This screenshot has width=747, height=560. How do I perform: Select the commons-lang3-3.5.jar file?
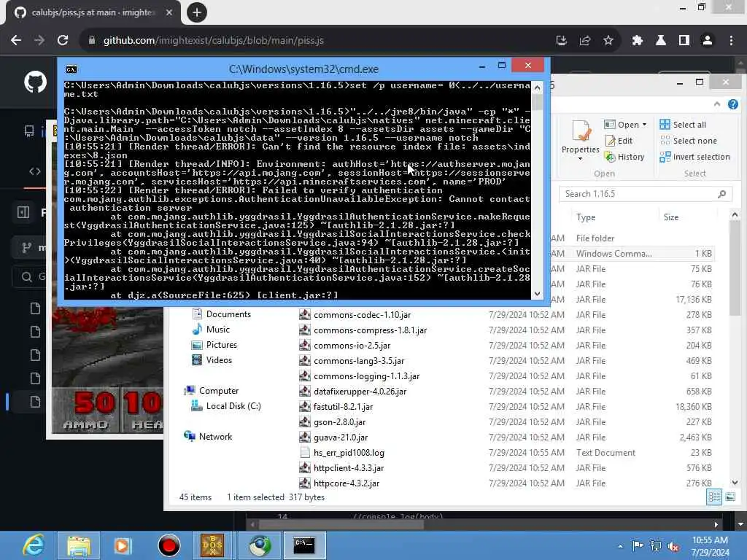click(352, 361)
